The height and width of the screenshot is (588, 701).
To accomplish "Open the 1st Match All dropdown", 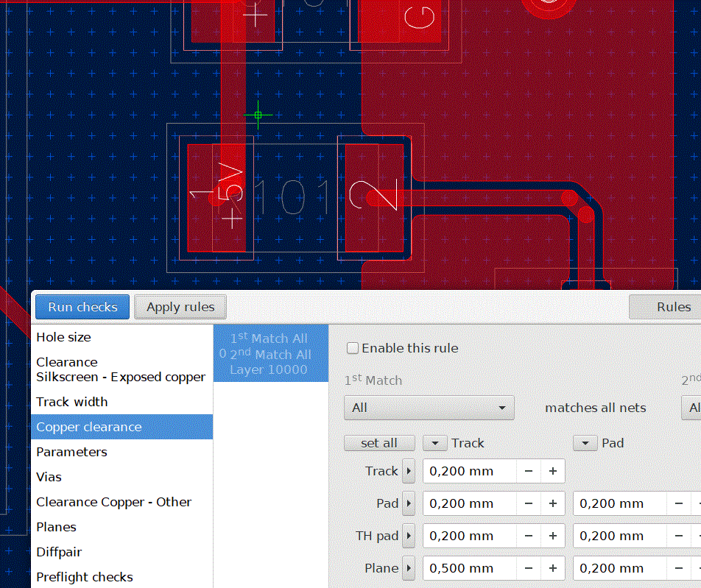I will pyautogui.click(x=429, y=408).
